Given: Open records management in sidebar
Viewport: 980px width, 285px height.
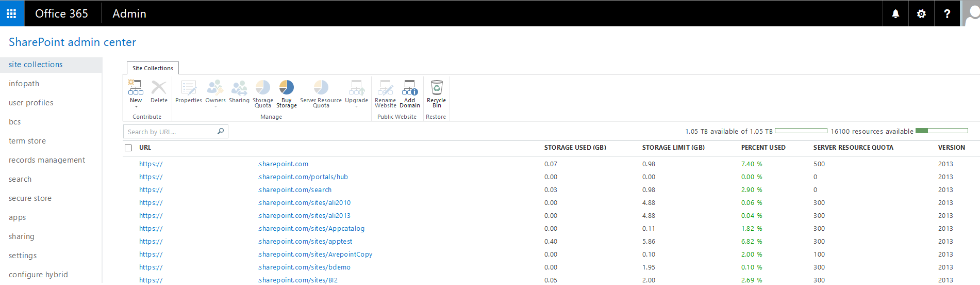Looking at the screenshot, I should [47, 160].
